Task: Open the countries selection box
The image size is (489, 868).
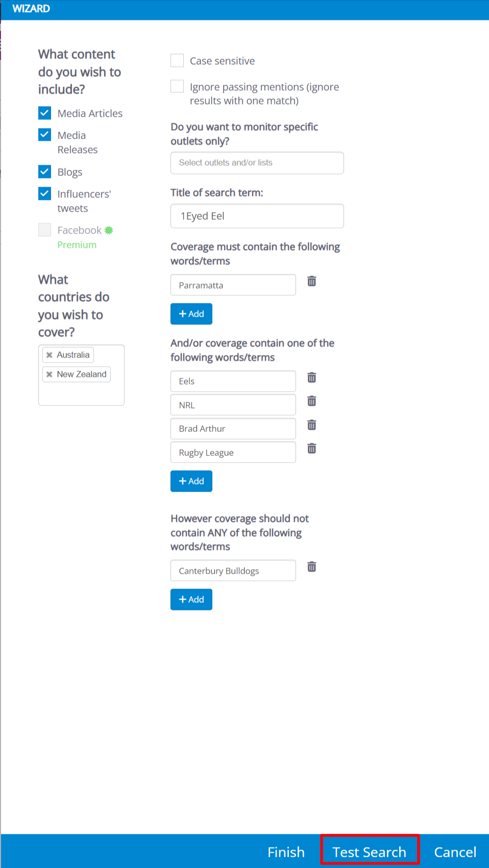Action: tap(81, 394)
